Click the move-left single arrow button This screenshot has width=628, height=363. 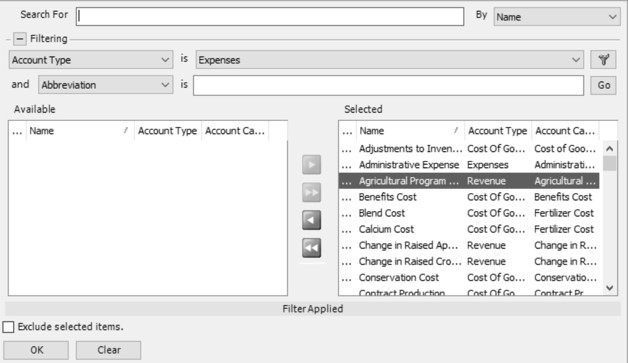312,220
